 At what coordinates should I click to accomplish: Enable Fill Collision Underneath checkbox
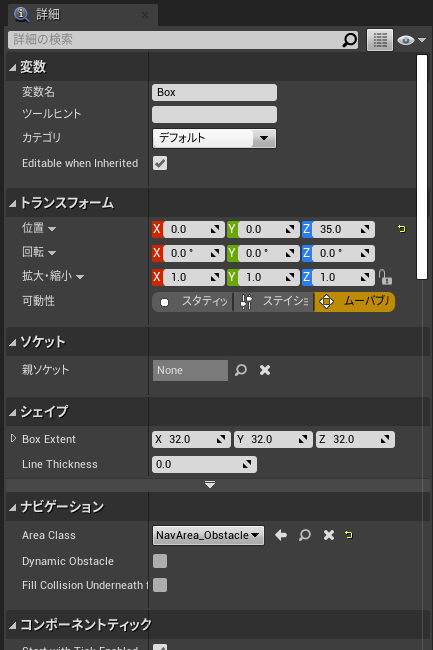pos(160,585)
